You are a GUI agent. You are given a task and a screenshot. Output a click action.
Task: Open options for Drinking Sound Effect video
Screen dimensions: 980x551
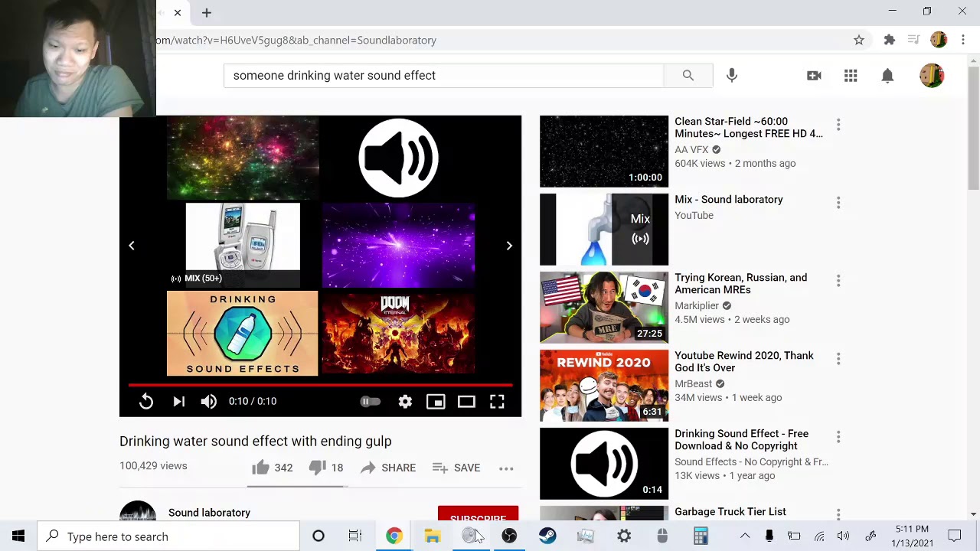pyautogui.click(x=838, y=437)
